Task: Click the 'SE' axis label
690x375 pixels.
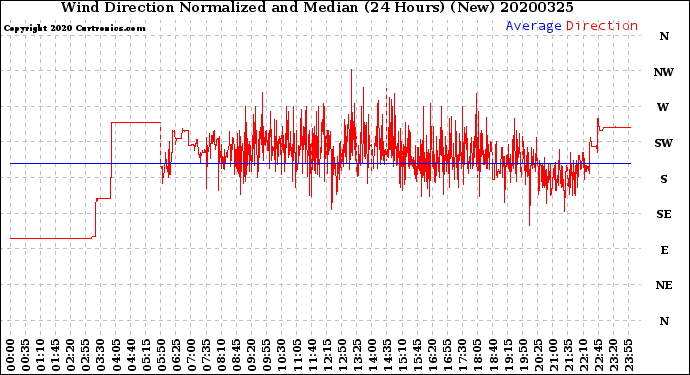Action: coord(664,214)
